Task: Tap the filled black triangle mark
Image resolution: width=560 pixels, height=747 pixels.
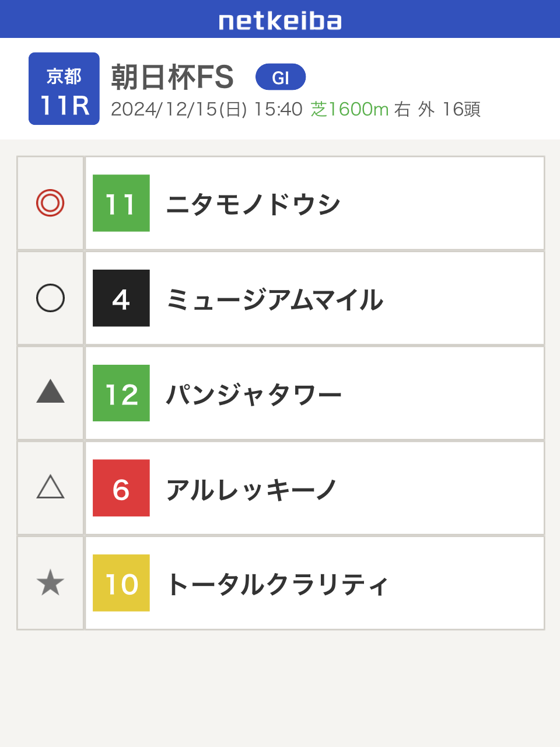Action: coord(50,392)
